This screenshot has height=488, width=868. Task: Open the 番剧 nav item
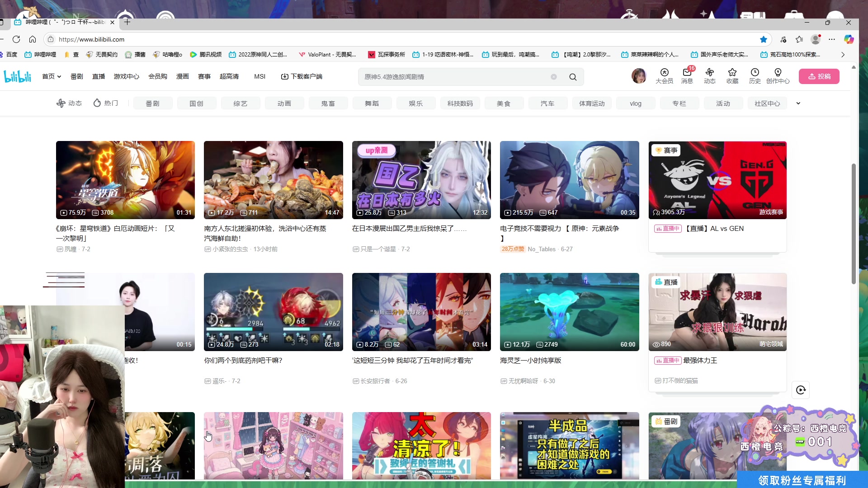pos(77,76)
